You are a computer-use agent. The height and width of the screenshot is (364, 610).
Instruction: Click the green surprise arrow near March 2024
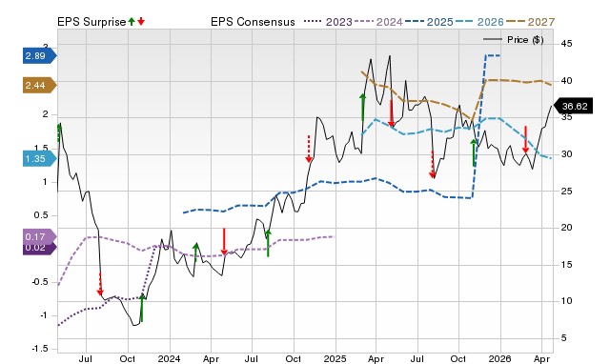coord(195,253)
